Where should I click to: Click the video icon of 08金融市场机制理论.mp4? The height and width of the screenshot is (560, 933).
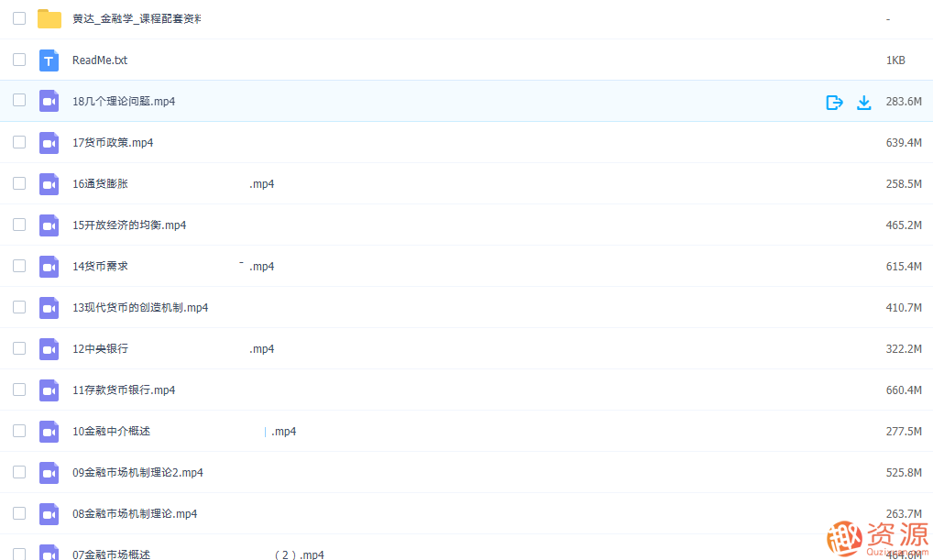(49, 514)
